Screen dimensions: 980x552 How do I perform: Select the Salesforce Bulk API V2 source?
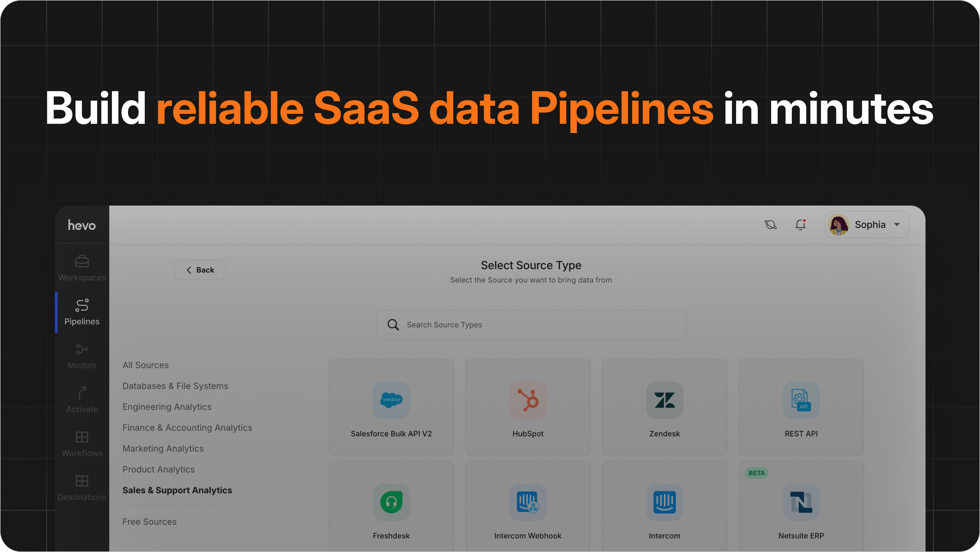click(391, 407)
